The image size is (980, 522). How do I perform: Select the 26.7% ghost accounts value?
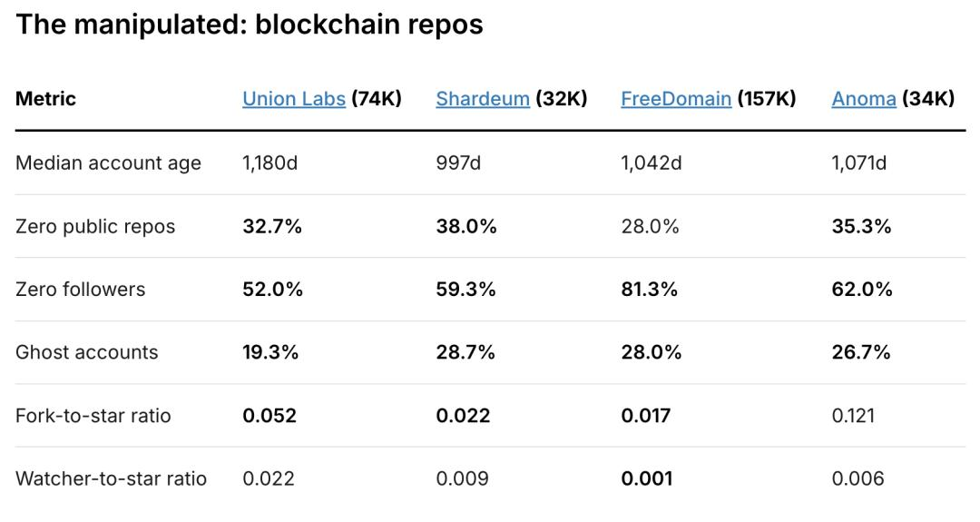tap(861, 352)
